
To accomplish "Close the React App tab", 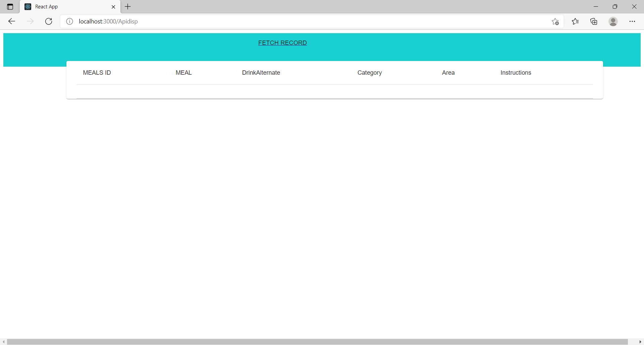I will coord(113,7).
